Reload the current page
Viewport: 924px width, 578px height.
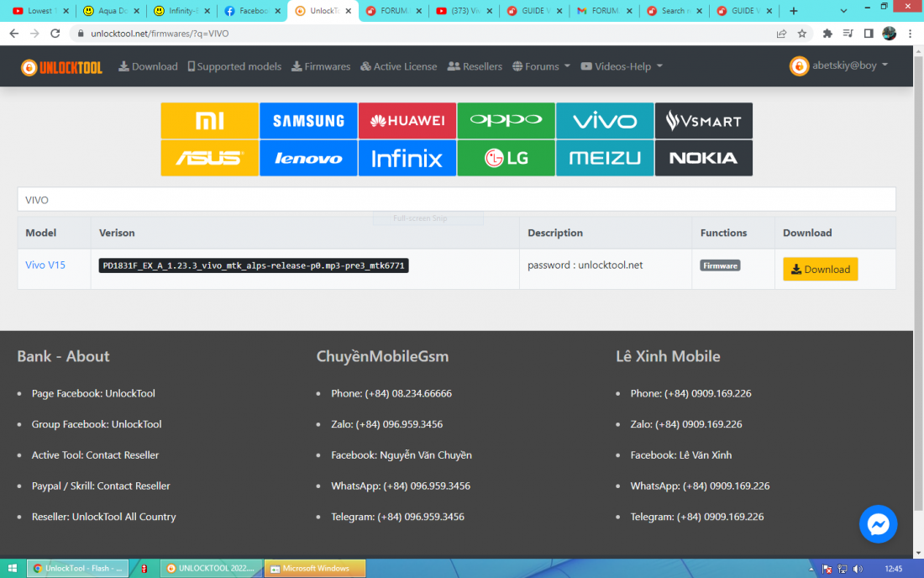(x=55, y=34)
